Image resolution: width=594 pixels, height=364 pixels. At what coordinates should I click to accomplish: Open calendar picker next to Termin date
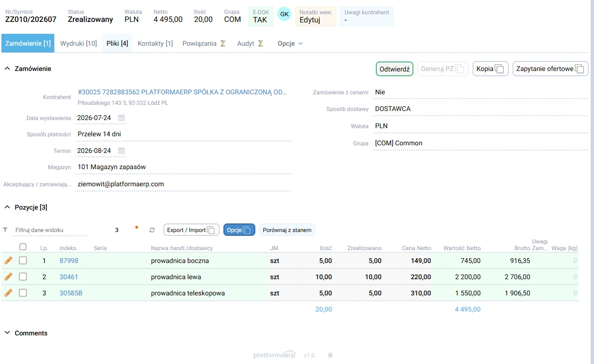point(121,151)
